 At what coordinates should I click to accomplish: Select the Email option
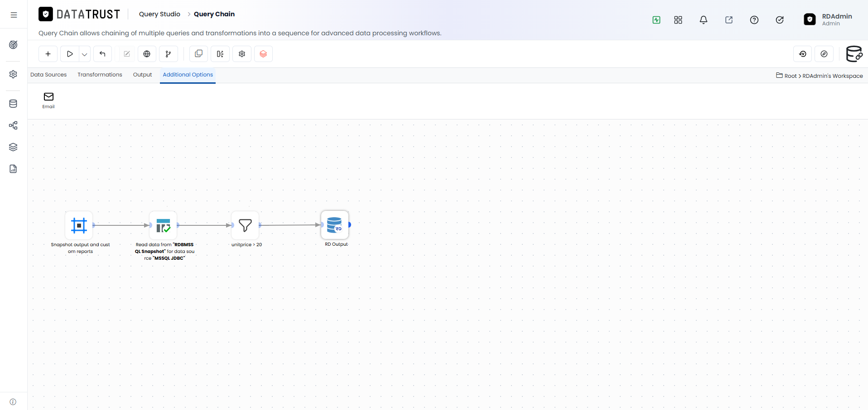48,100
